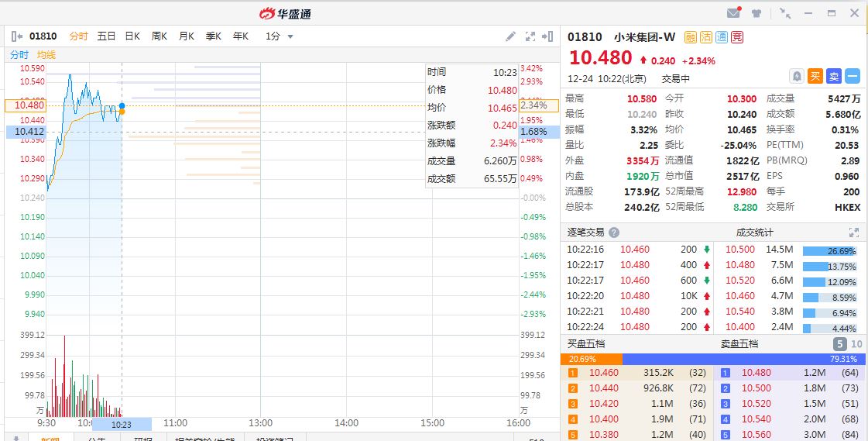
Task: Switch to 年K chart
Action: [241, 36]
